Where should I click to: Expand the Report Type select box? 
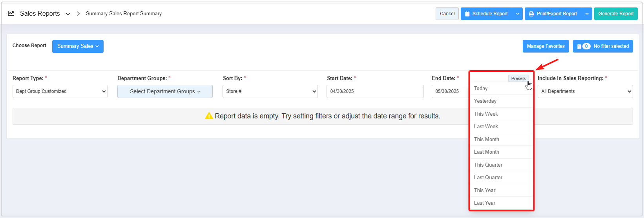tap(60, 91)
